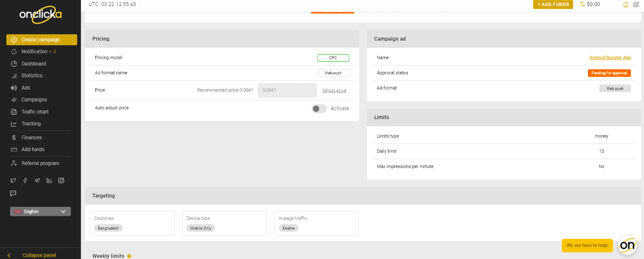
Task: Open the Referral program page
Action: [x=40, y=163]
